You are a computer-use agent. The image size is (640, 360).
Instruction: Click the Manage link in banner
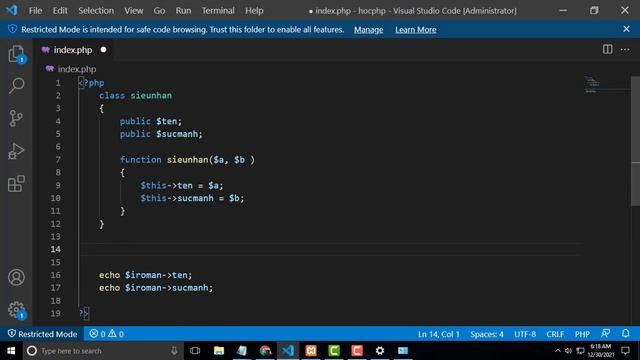369,30
